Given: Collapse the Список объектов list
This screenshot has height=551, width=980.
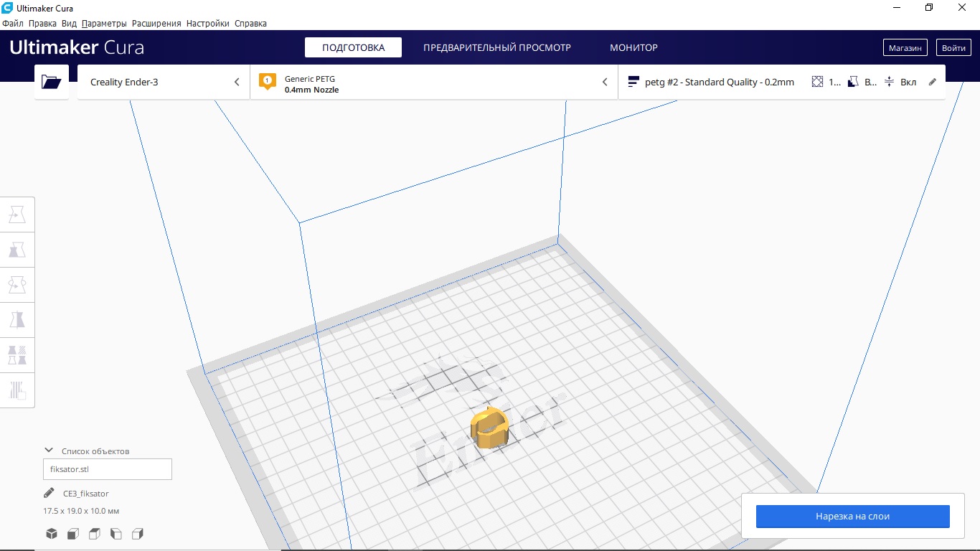Looking at the screenshot, I should 49,451.
